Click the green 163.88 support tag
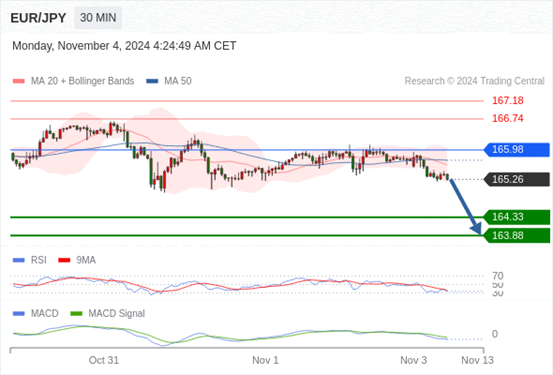This screenshot has height=375, width=553. 517,235
